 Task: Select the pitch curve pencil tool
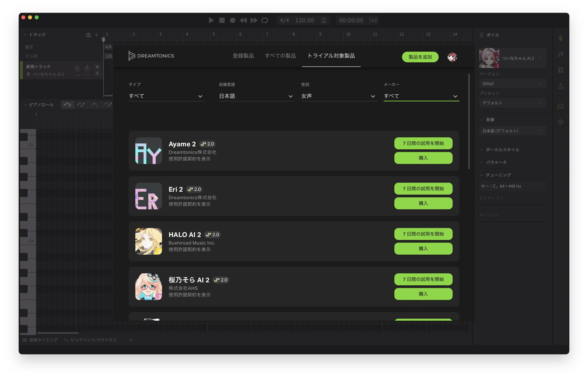point(107,105)
